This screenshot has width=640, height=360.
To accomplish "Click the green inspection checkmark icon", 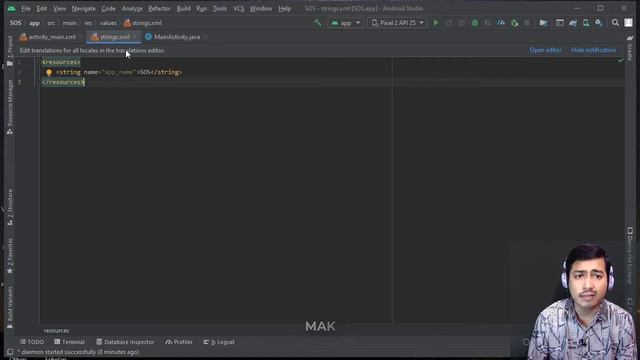I will click(x=621, y=60).
